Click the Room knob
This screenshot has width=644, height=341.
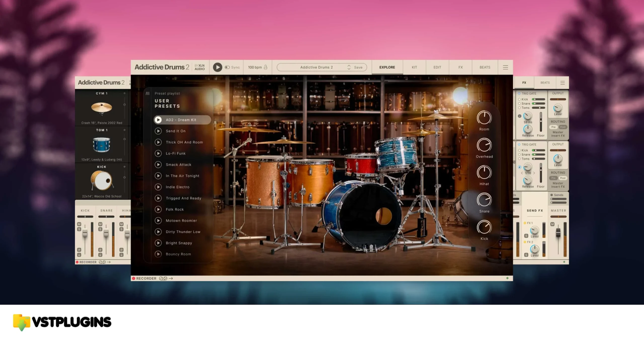pyautogui.click(x=484, y=118)
